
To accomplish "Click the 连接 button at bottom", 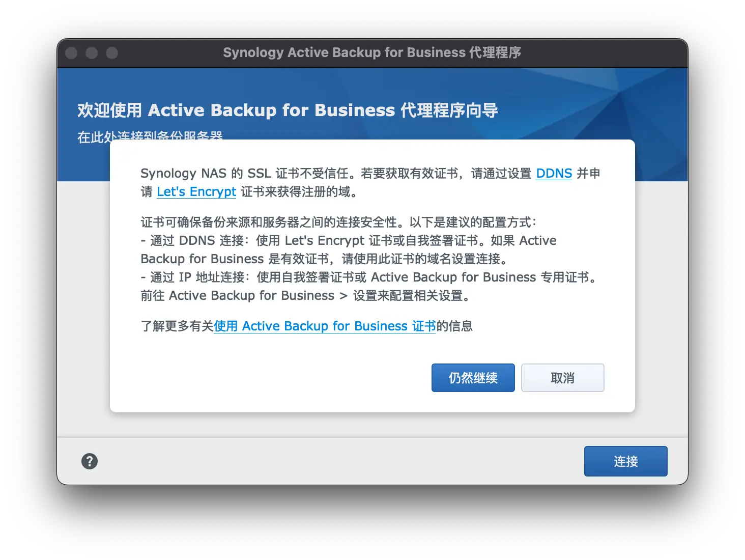I will click(x=625, y=461).
